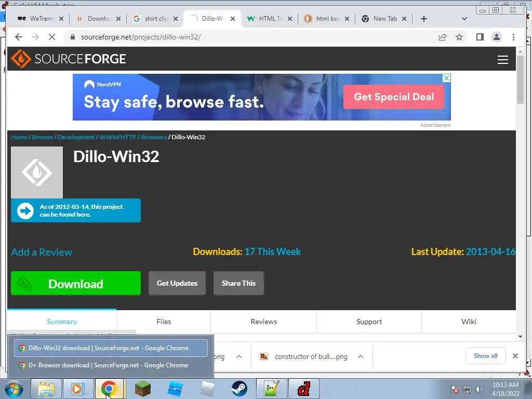The image size is (532, 399).
Task: Close the WeTransfer tab
Action: tap(61, 19)
